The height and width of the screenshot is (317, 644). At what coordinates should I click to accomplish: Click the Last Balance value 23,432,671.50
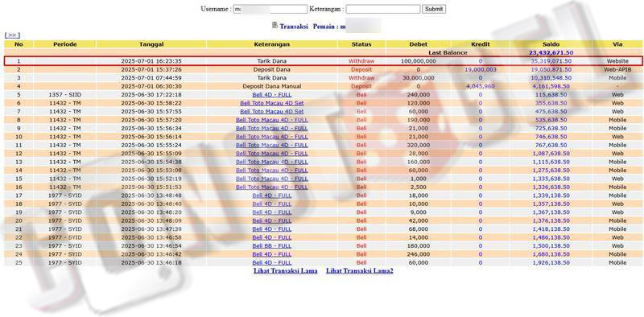pos(551,52)
